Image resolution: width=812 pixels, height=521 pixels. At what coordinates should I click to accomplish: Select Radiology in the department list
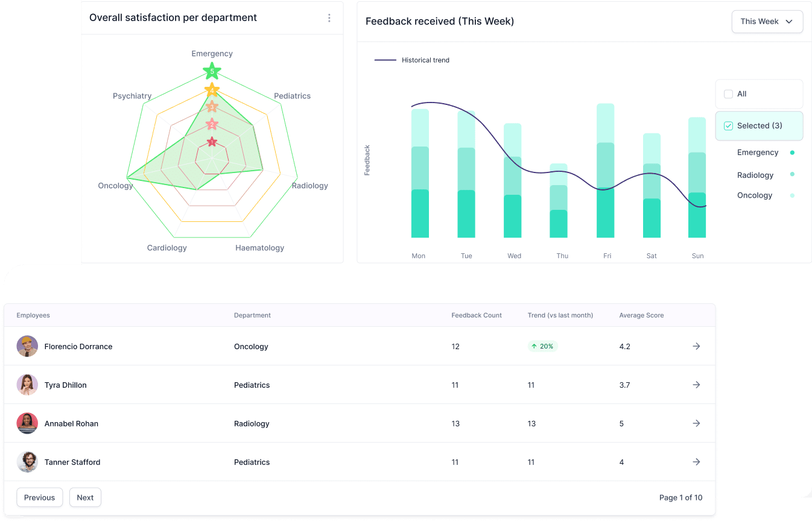(755, 175)
